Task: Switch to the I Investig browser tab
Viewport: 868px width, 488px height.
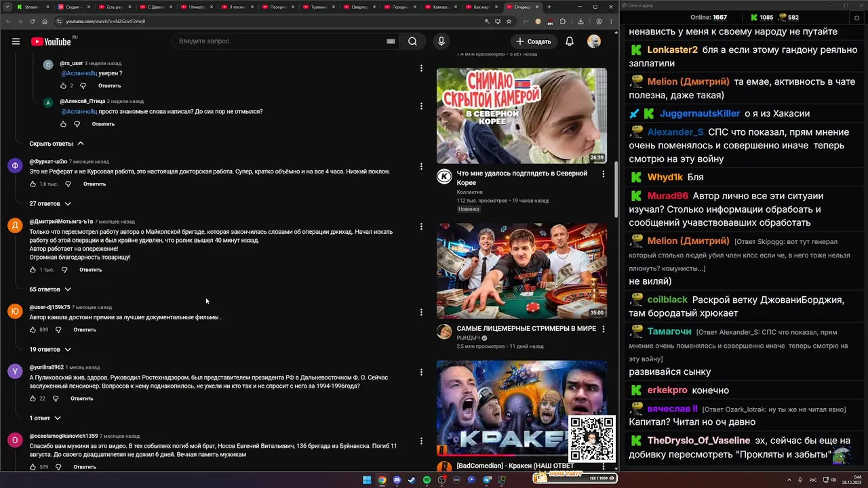Action: pos(197,7)
